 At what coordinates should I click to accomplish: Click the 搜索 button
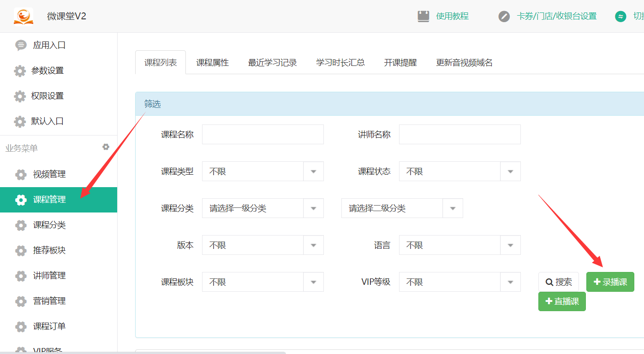pyautogui.click(x=559, y=282)
